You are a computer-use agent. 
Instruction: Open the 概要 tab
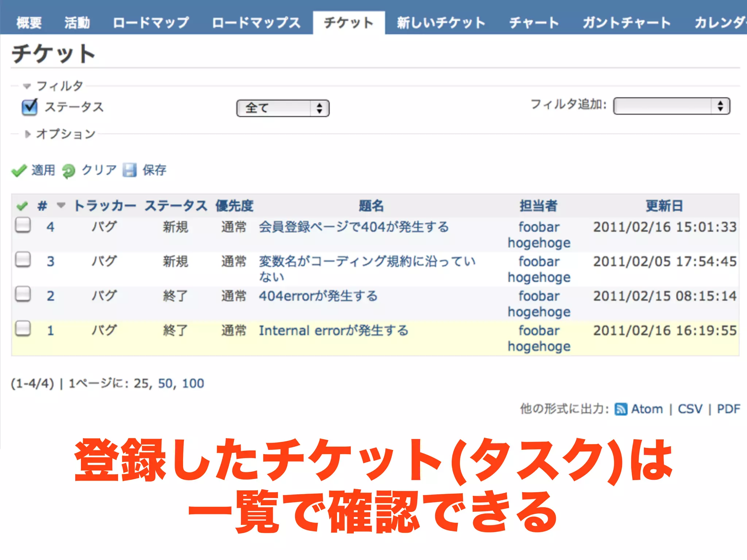coord(29,23)
